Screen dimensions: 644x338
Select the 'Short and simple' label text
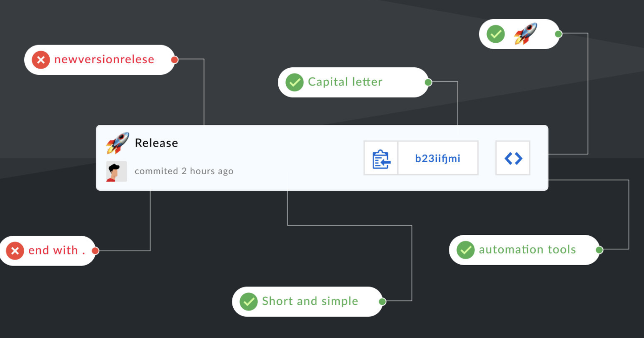click(x=310, y=301)
